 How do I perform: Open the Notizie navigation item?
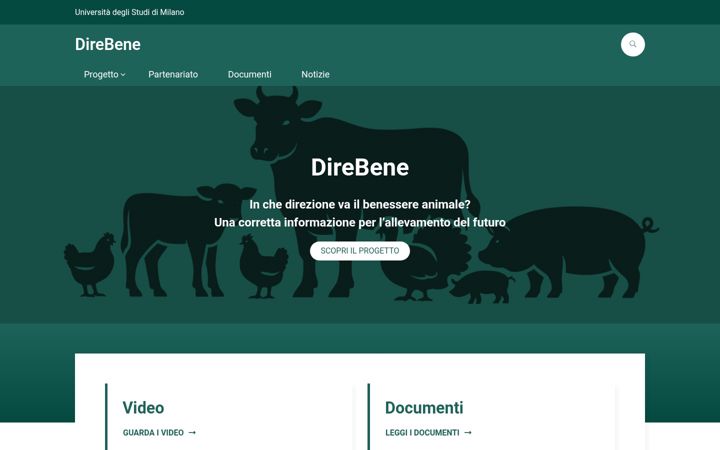click(x=315, y=74)
